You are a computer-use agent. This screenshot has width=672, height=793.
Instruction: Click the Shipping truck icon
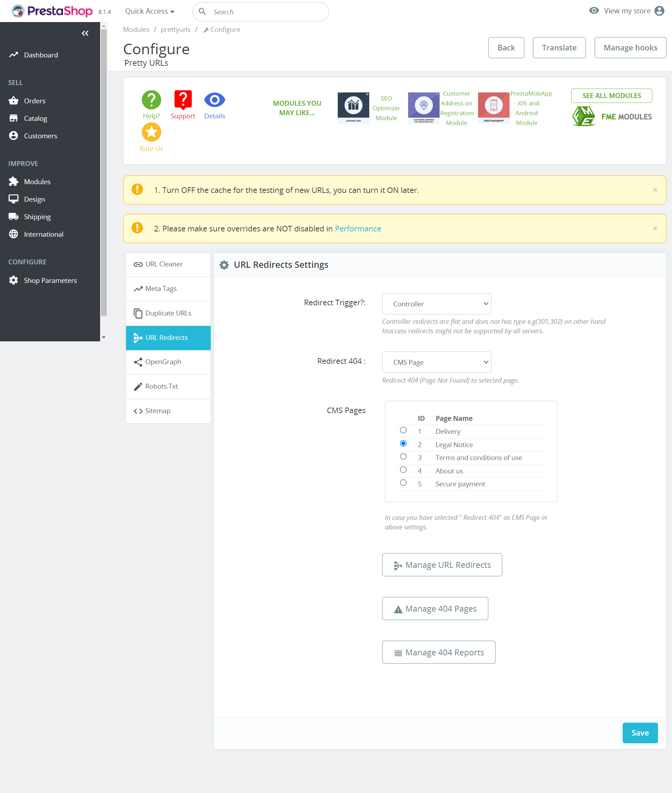tap(14, 216)
